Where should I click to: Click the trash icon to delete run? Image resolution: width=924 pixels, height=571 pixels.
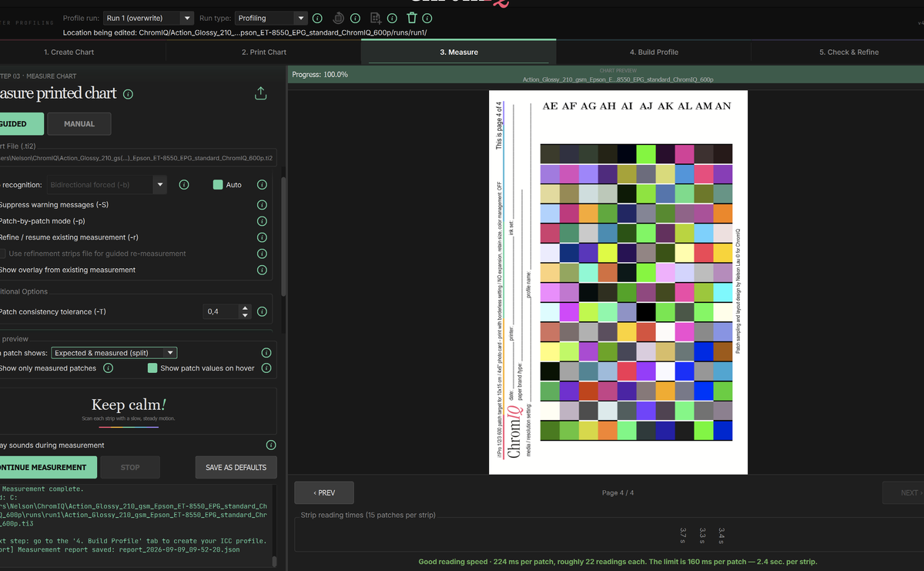click(x=412, y=18)
